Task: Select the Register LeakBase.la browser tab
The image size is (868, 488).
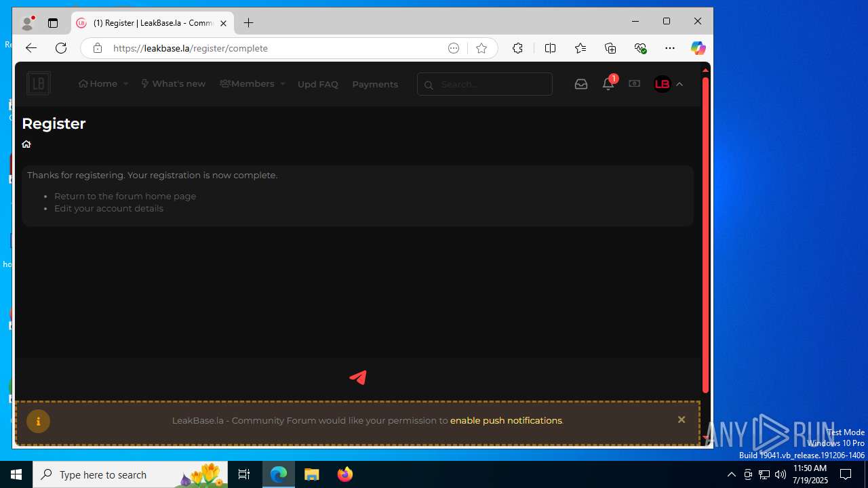Action: pyautogui.click(x=153, y=23)
